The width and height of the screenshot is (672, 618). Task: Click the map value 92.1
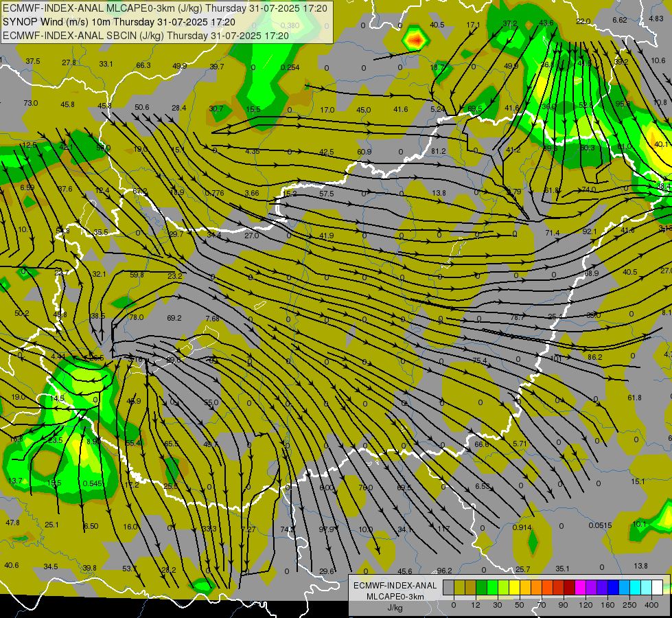tap(590, 231)
